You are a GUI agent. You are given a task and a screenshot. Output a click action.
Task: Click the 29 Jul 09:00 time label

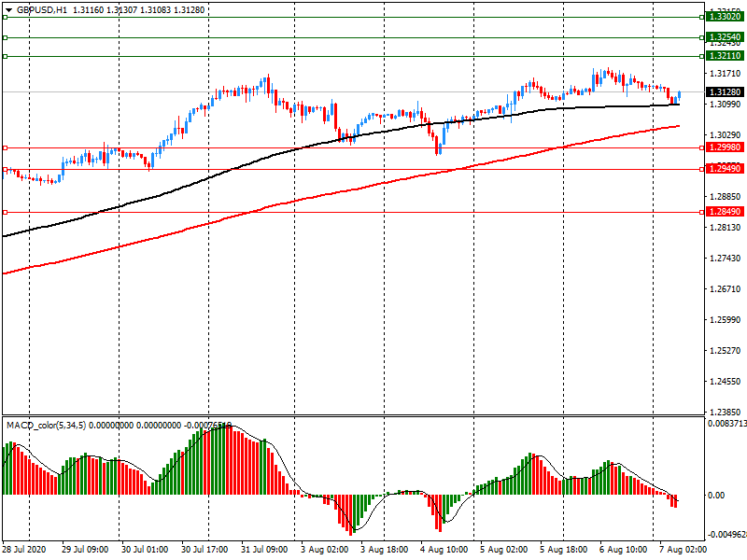[85, 550]
